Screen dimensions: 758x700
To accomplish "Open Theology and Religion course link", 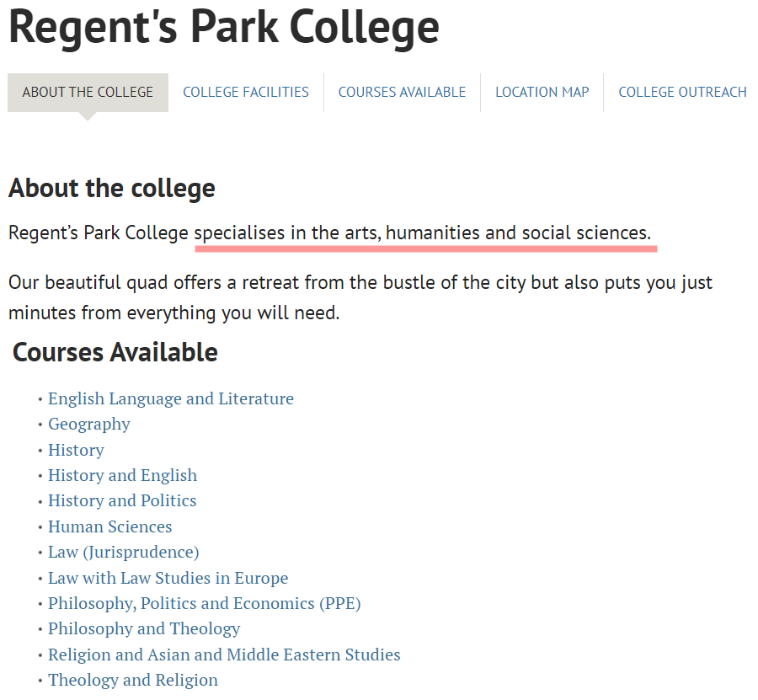I will [132, 680].
